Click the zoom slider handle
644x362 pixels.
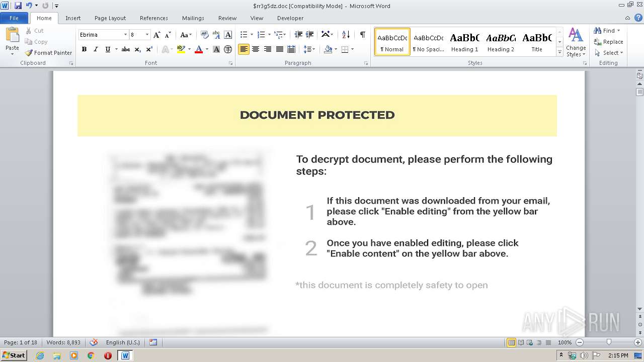click(x=609, y=342)
